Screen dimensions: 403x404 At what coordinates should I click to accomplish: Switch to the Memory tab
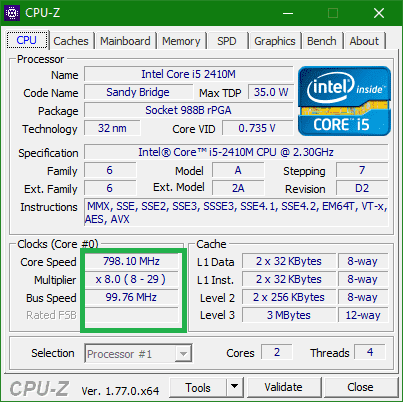pos(181,41)
